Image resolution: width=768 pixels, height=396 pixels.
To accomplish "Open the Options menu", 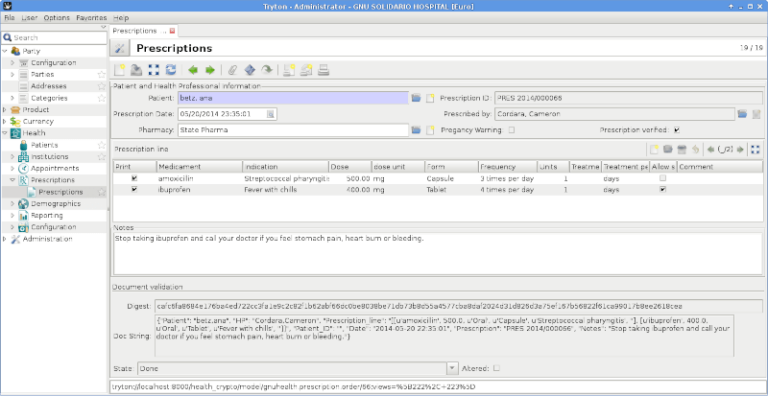I will pos(57,18).
